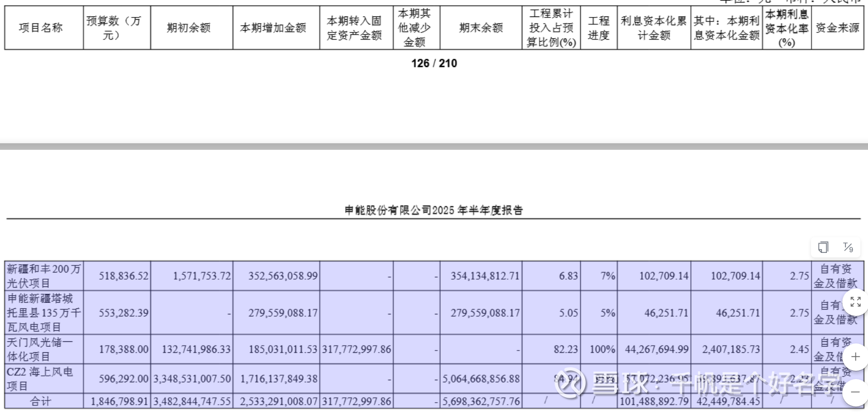
Task: Select the increase amount 185,031,011.53
Action: (283, 349)
